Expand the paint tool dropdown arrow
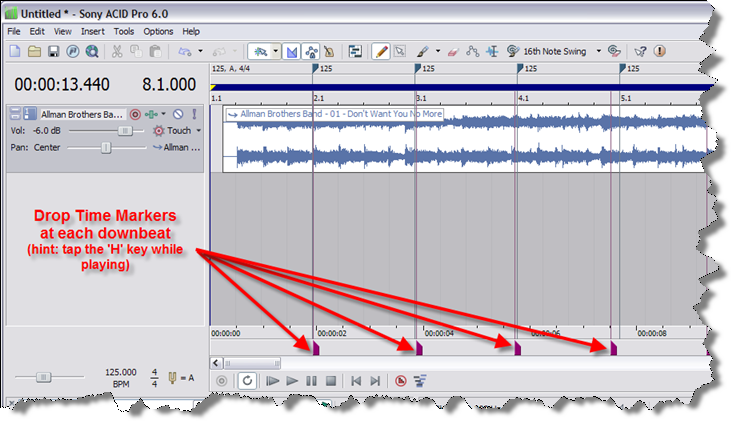 pyautogui.click(x=437, y=51)
